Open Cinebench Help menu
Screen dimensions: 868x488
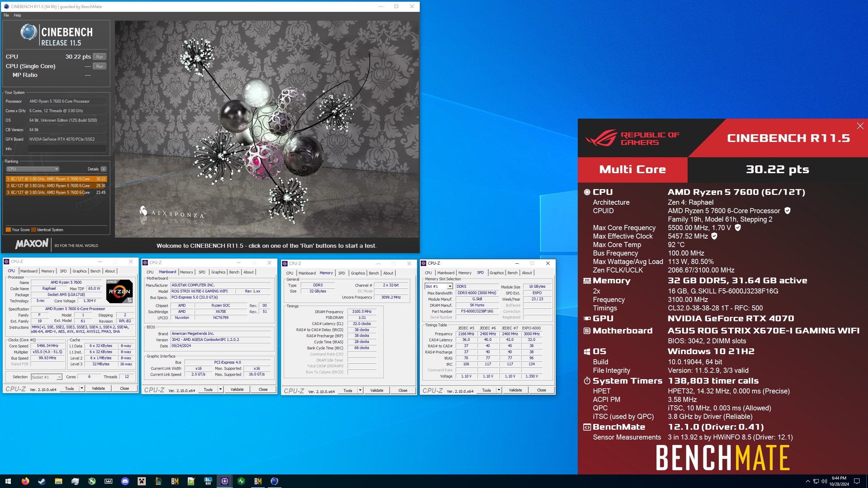[17, 15]
